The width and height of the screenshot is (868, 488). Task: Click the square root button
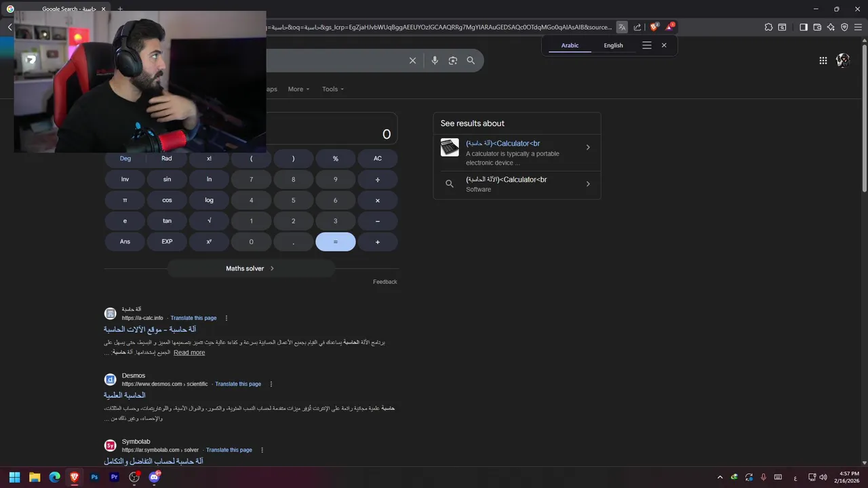click(x=209, y=221)
